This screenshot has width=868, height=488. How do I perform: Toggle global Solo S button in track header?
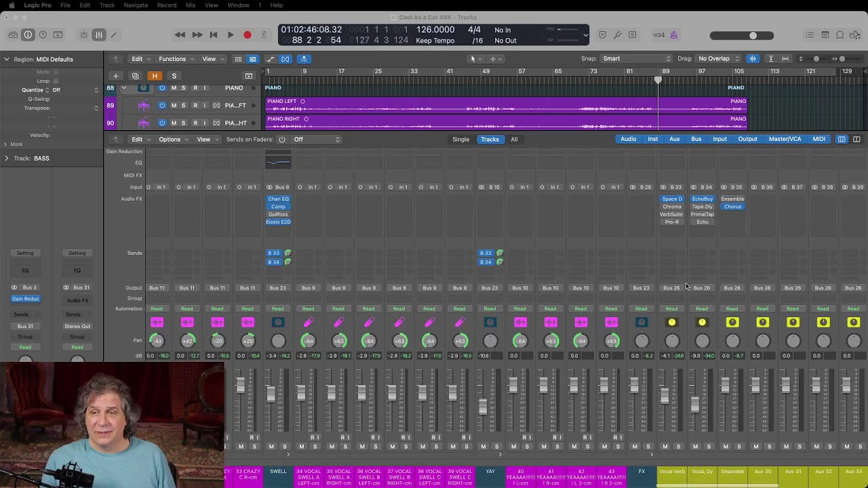[174, 76]
